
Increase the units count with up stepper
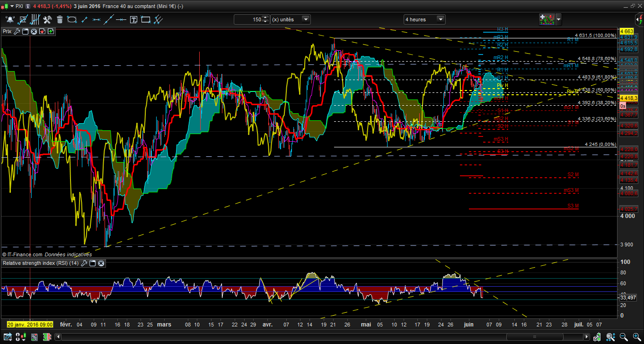[265, 18]
